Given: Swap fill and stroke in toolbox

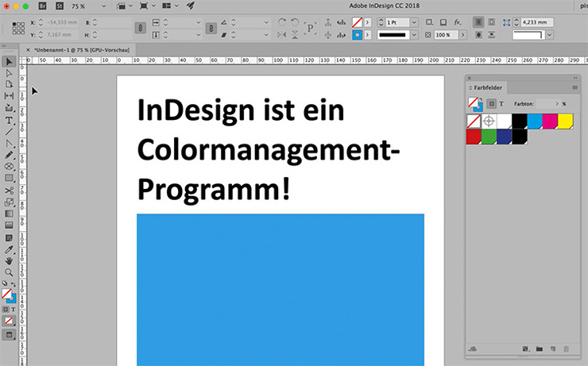Looking at the screenshot, I should [x=14, y=284].
